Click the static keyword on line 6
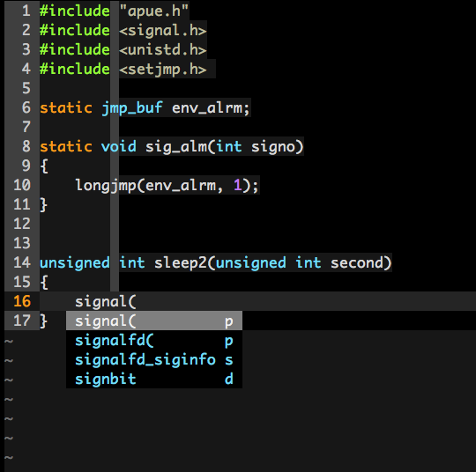This screenshot has width=476, height=472. 66,107
